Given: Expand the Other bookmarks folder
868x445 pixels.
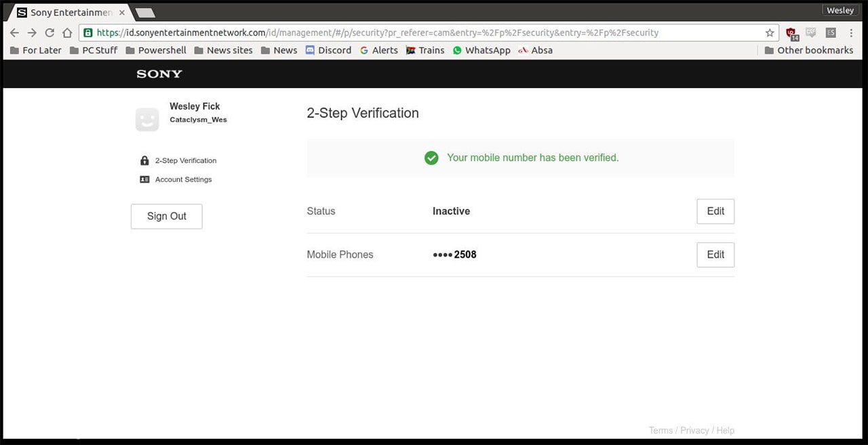Looking at the screenshot, I should (x=808, y=50).
